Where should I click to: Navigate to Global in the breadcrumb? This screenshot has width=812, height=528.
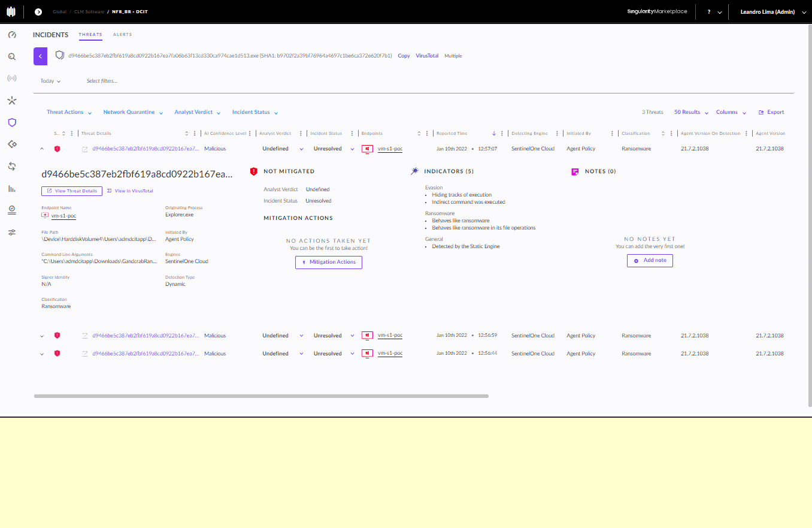point(59,12)
